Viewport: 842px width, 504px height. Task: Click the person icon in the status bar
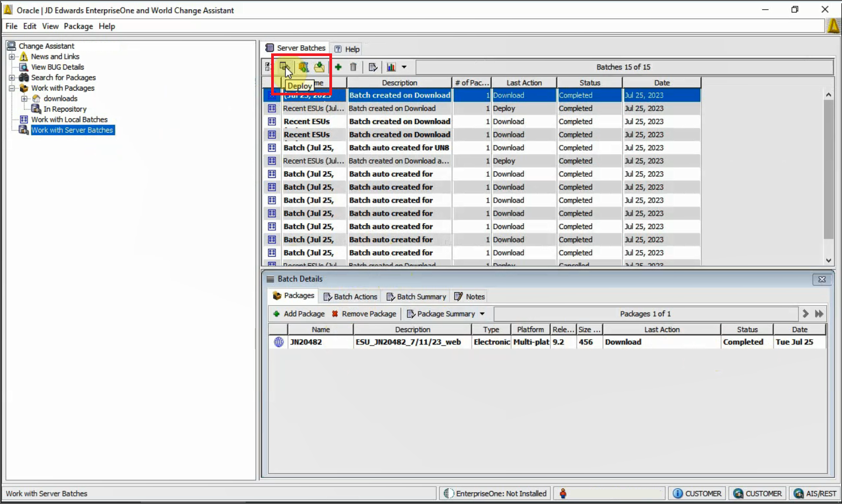tap(563, 493)
